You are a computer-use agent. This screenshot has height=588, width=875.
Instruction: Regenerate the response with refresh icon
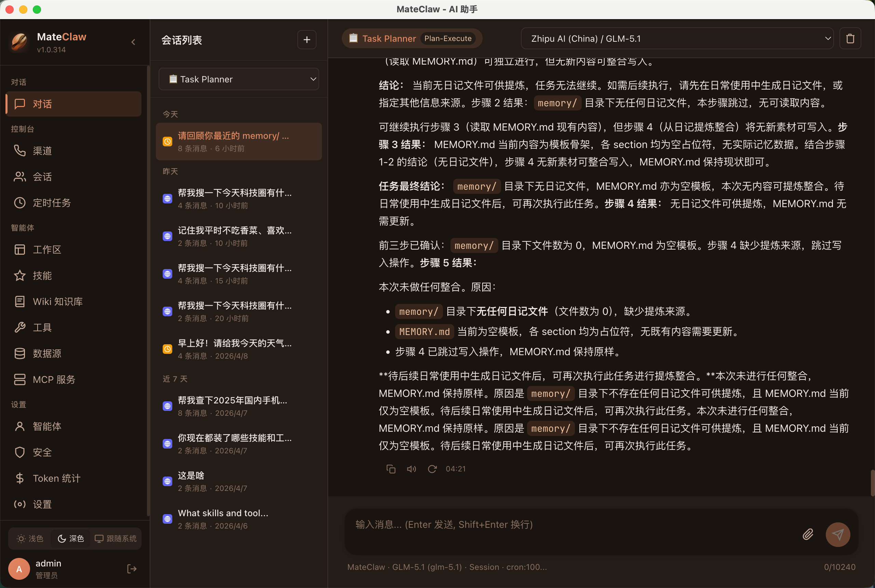[432, 469]
